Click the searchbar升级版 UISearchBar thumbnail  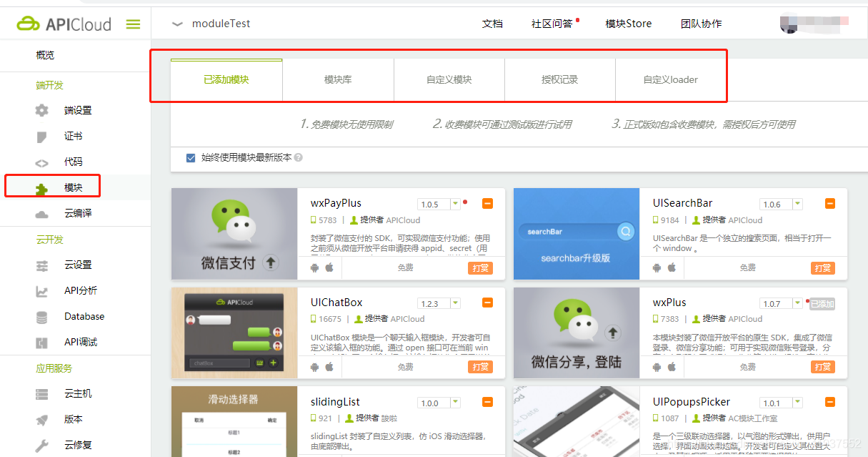(x=577, y=234)
